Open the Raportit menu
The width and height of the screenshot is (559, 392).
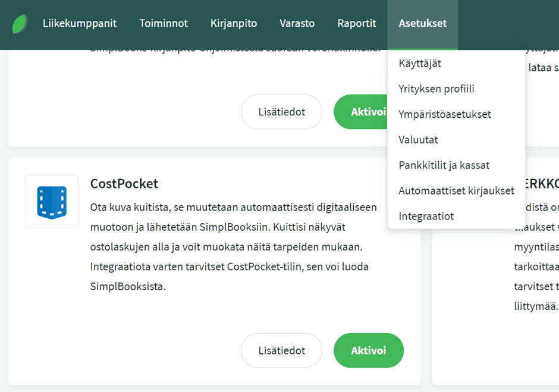coord(356,24)
